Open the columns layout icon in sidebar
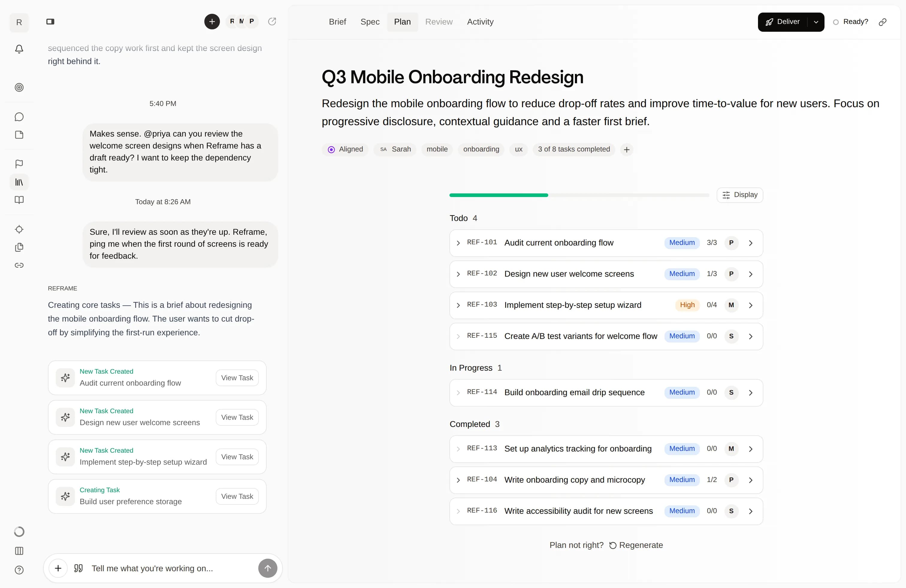The image size is (906, 588). coord(19,551)
